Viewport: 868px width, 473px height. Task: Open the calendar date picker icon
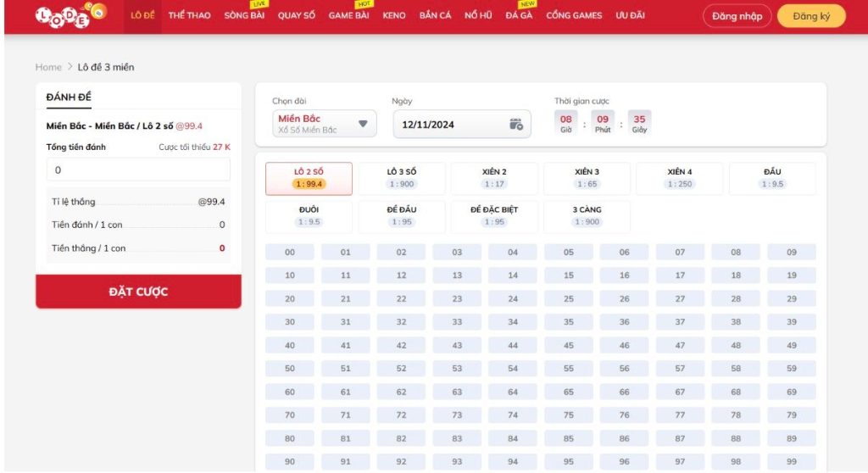tap(516, 124)
